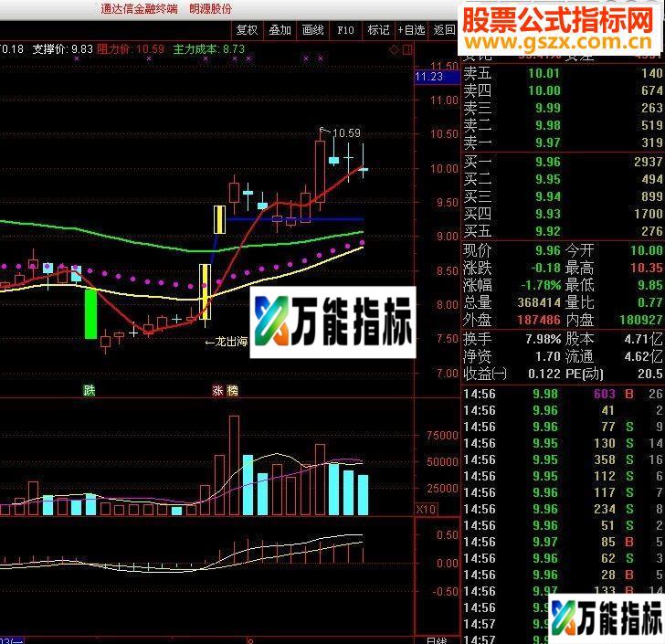The image size is (665, 644).
Task: Click the X10 volume scale label
Action: (x=425, y=509)
